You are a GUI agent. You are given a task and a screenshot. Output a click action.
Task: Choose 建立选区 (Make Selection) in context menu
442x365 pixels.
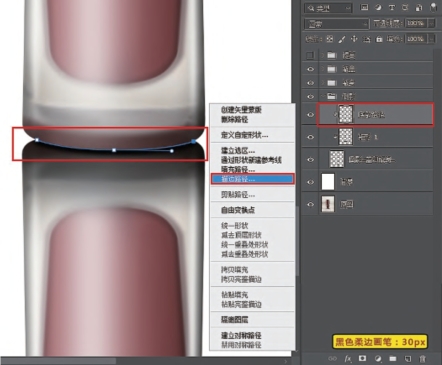coord(238,151)
